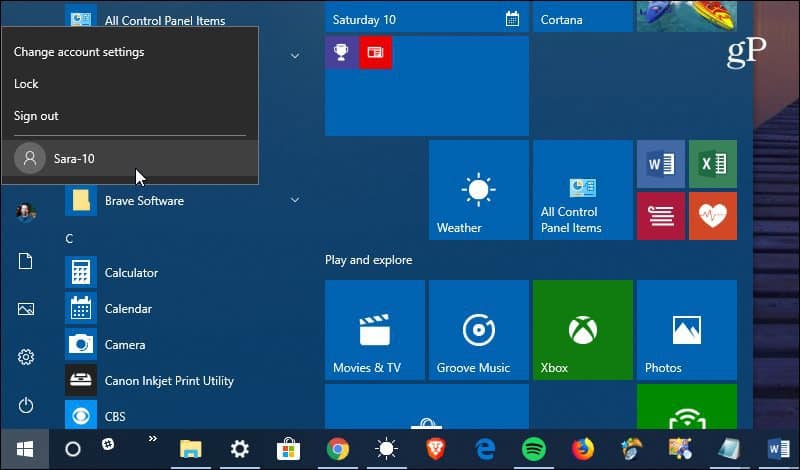Click the letter C section header
The width and height of the screenshot is (800, 470).
coord(69,238)
